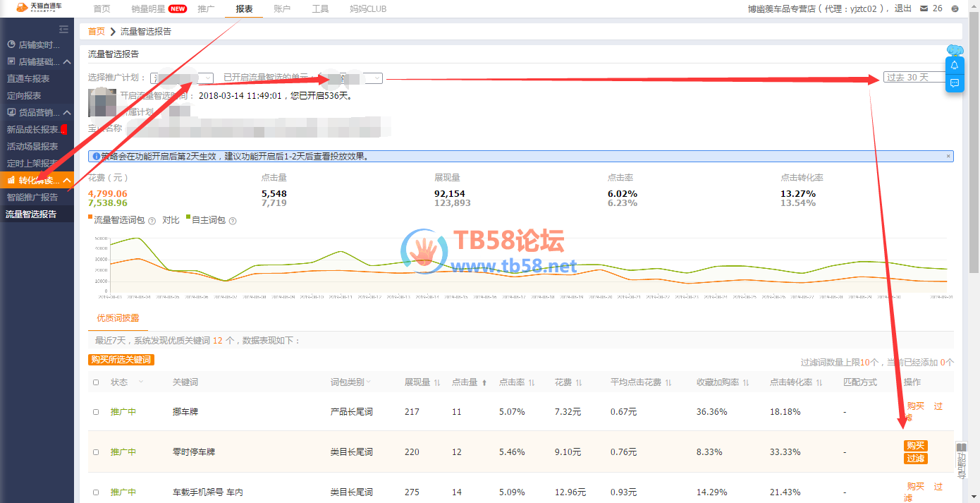The height and width of the screenshot is (503, 980).
Task: Close the blue info tip banner
Action: click(948, 156)
